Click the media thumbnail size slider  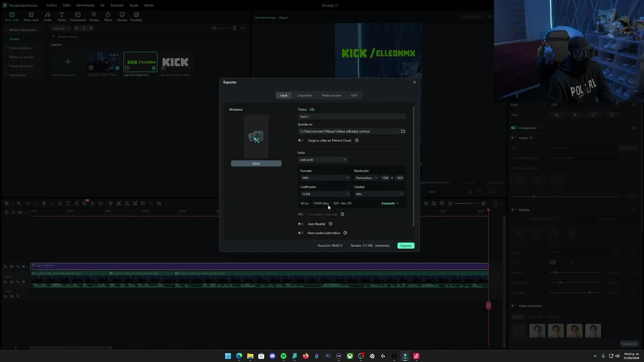pos(219,28)
